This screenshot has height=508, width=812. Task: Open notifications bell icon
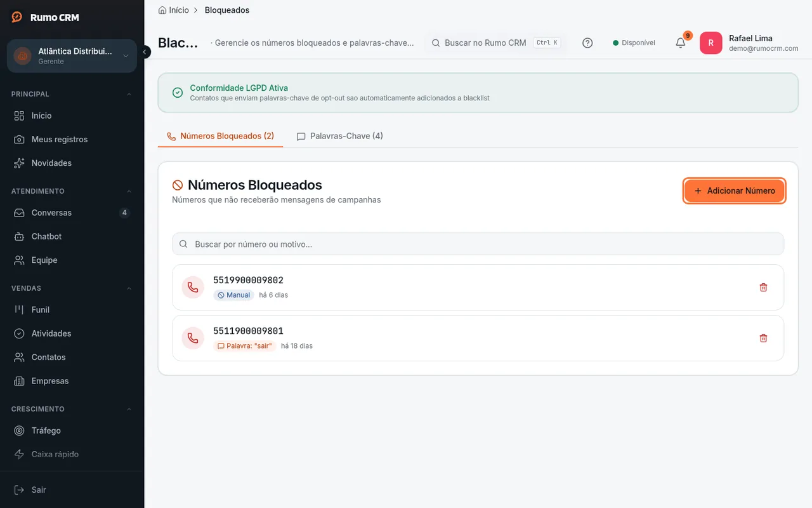681,43
